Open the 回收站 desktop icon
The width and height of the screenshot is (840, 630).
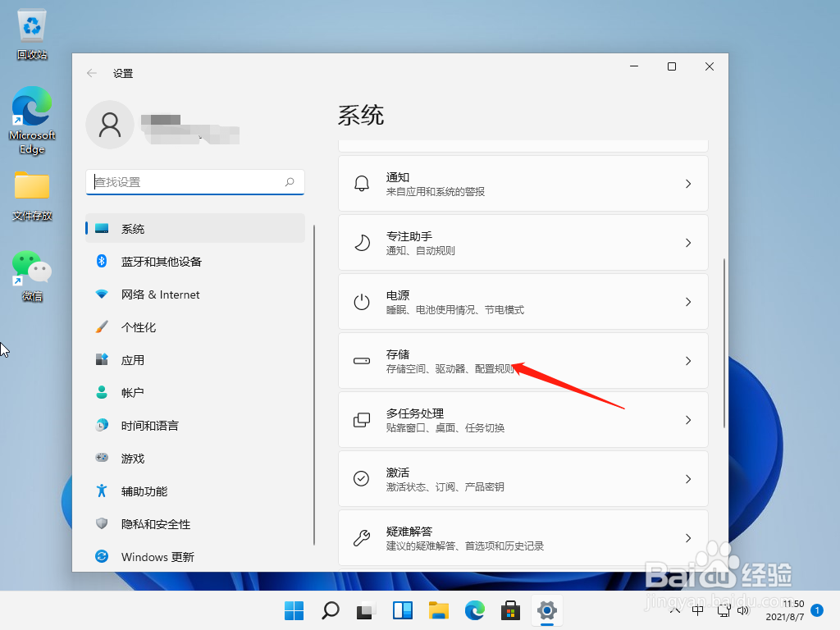pos(31,25)
